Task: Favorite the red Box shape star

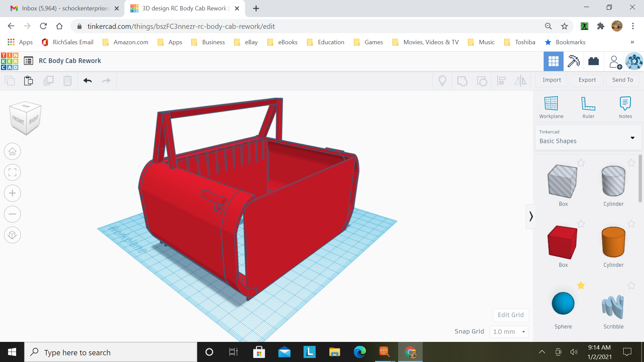Action: click(x=581, y=224)
